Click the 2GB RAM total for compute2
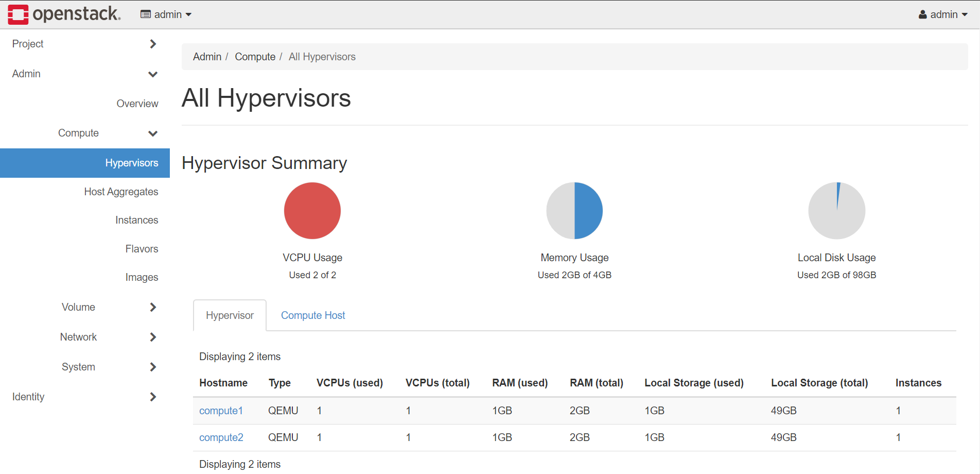Screen dimensions: 980x474 point(580,437)
